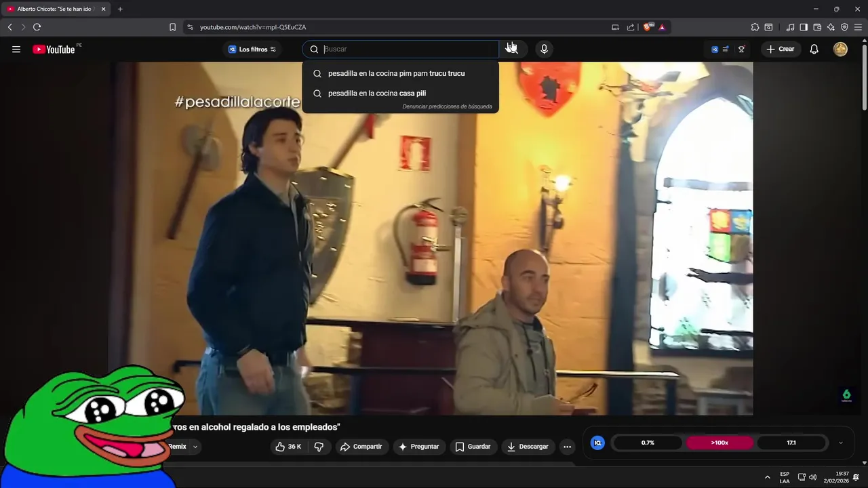Select suggestion 'pim pam trucu trucu'
The height and width of the screenshot is (488, 868).
pyautogui.click(x=401, y=73)
